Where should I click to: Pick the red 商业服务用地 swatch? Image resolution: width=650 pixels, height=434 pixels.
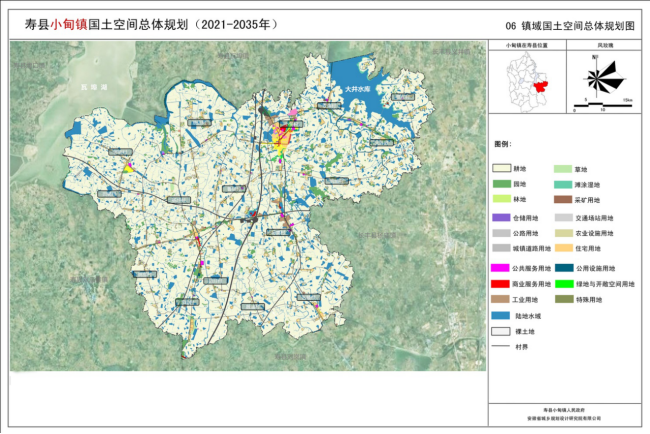click(503, 284)
